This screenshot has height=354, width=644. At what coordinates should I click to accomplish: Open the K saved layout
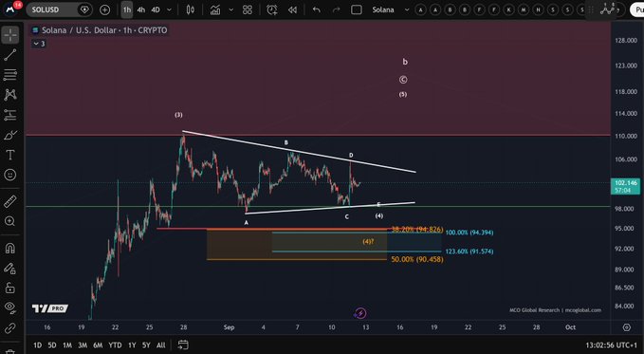click(509, 9)
